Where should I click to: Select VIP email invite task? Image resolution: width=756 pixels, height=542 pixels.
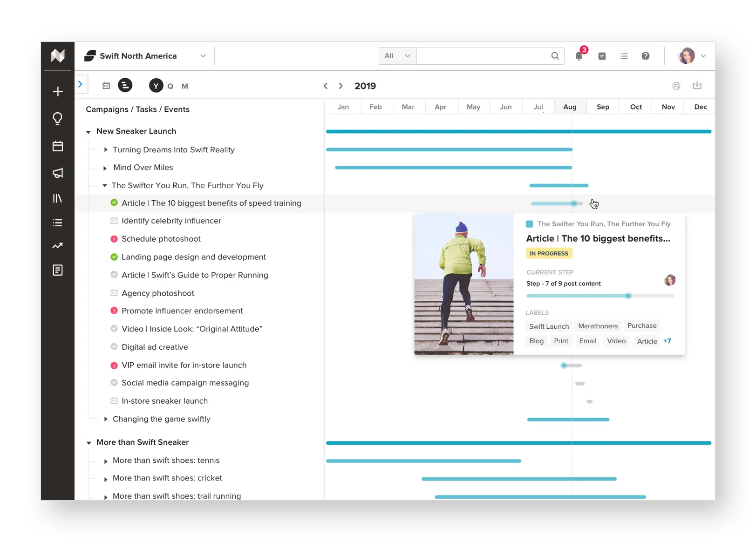pos(184,365)
